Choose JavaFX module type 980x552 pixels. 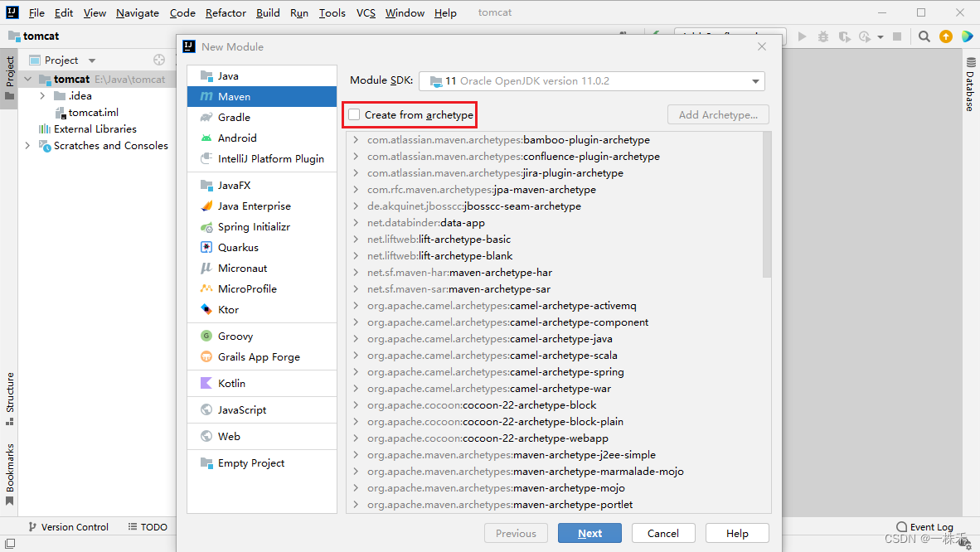pyautogui.click(x=262, y=185)
